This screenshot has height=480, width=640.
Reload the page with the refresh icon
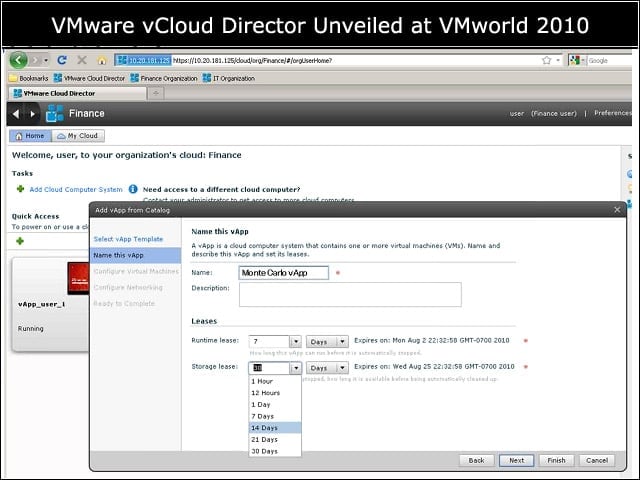(62, 60)
